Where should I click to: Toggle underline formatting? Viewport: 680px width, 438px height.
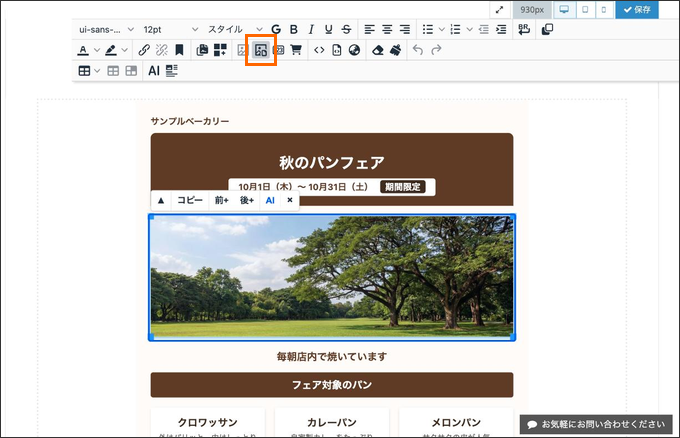click(x=328, y=29)
